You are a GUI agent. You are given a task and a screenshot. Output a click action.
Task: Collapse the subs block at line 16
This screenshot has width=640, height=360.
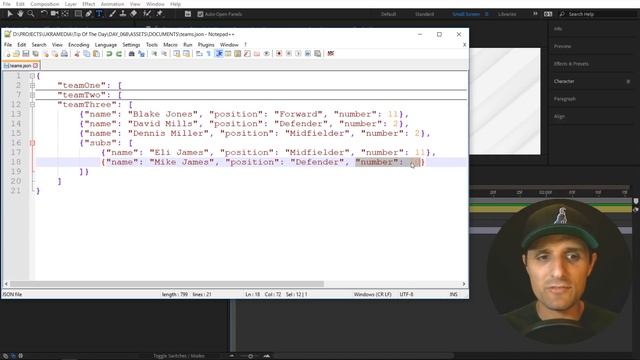(x=32, y=143)
